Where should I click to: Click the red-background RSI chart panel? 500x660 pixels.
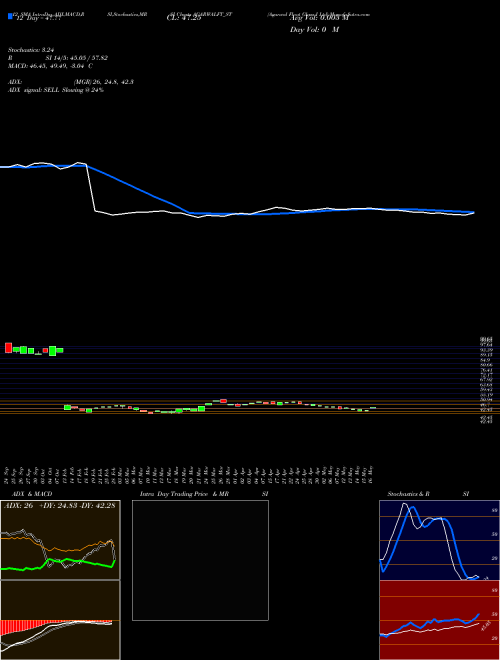pyautogui.click(x=439, y=620)
